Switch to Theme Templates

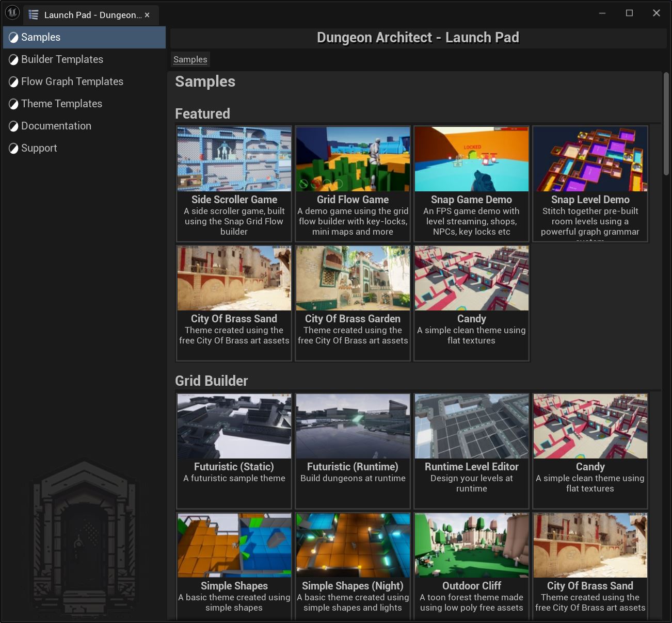tap(84, 104)
